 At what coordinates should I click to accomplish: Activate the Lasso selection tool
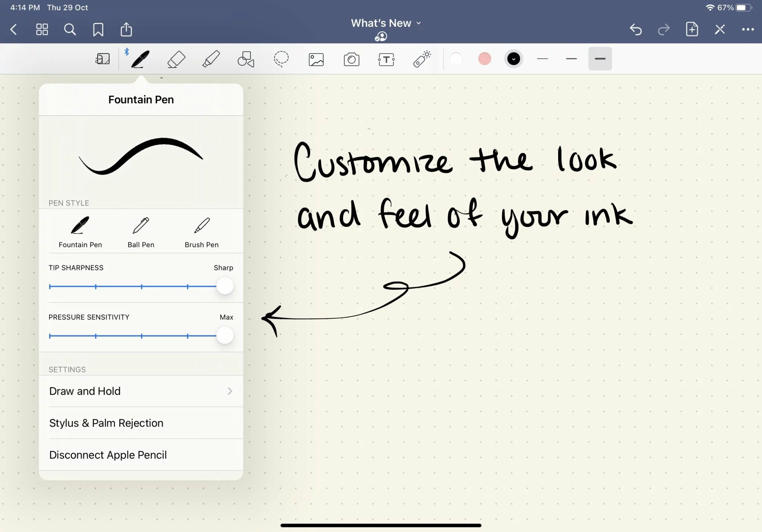pyautogui.click(x=281, y=59)
